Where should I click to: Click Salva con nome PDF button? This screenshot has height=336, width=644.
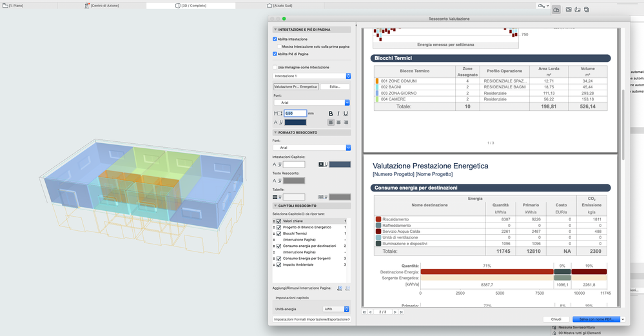596,319
